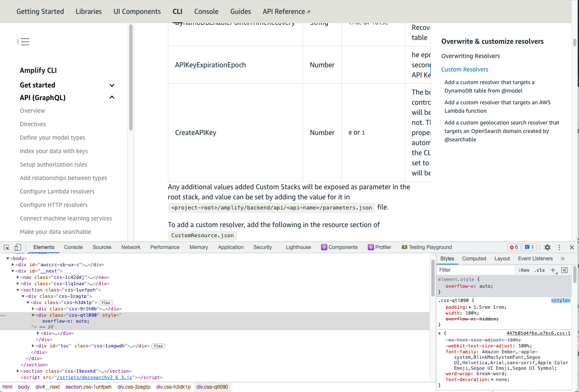Toggle the flex badge on div.css-h3dk1p
Screen dimensions: 579x392
(x=105, y=302)
